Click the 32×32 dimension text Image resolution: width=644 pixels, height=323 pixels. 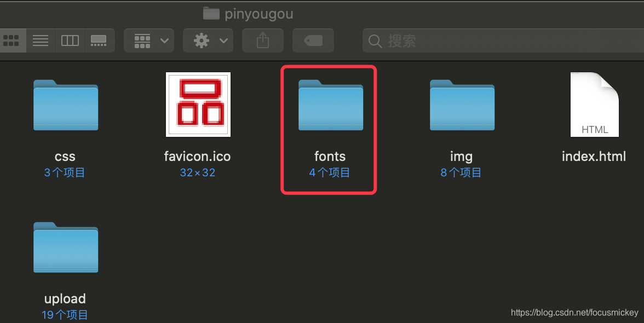(x=198, y=172)
